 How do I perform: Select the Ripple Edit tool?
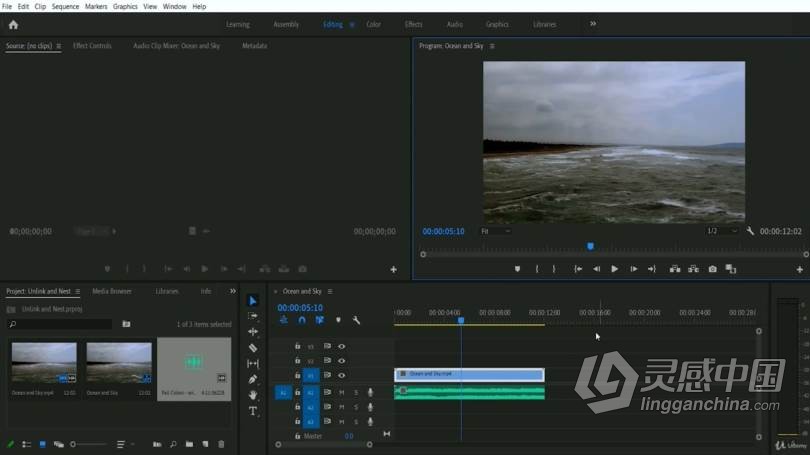point(253,332)
